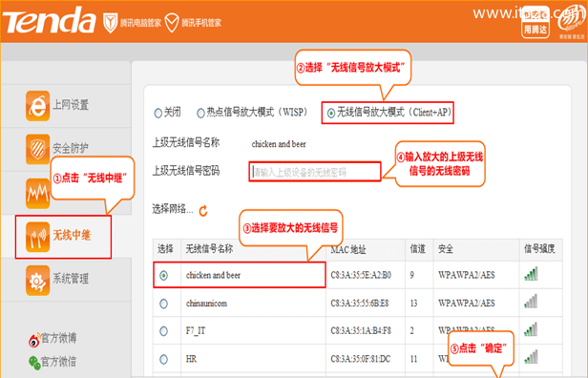The image size is (588, 378).
Task: Open the 官方微信 link
Action: point(58,362)
